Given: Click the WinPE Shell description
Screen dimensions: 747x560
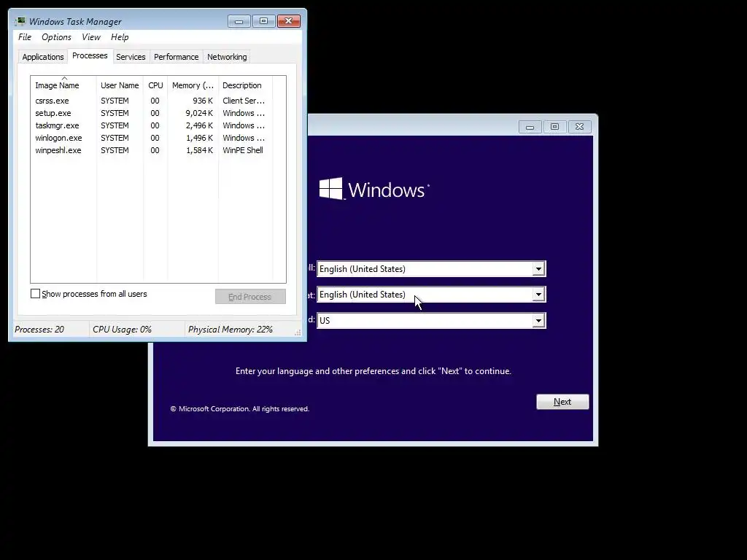Looking at the screenshot, I should point(242,150).
